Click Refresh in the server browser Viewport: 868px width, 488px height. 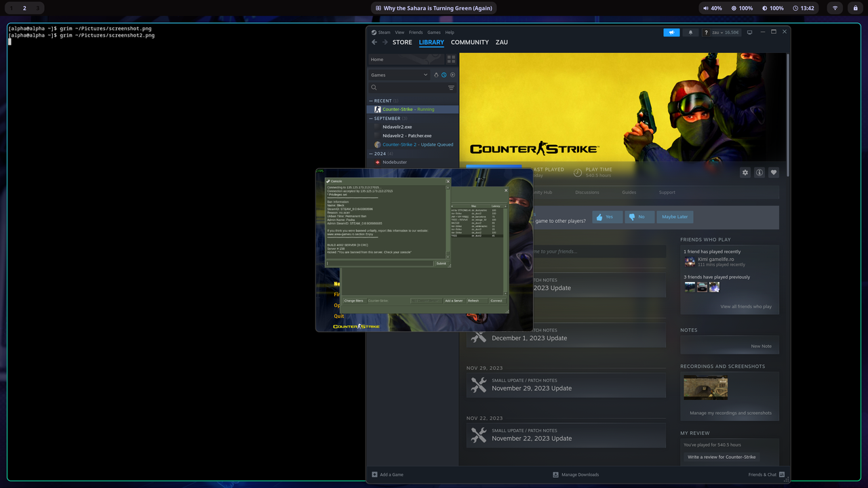coord(473,300)
